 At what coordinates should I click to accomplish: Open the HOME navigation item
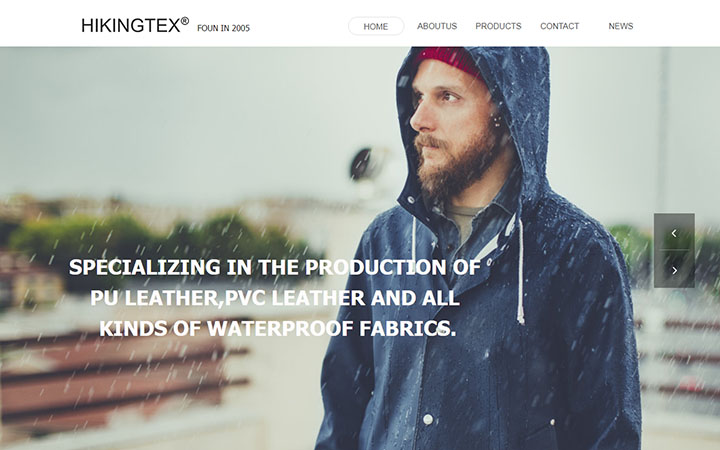[376, 26]
